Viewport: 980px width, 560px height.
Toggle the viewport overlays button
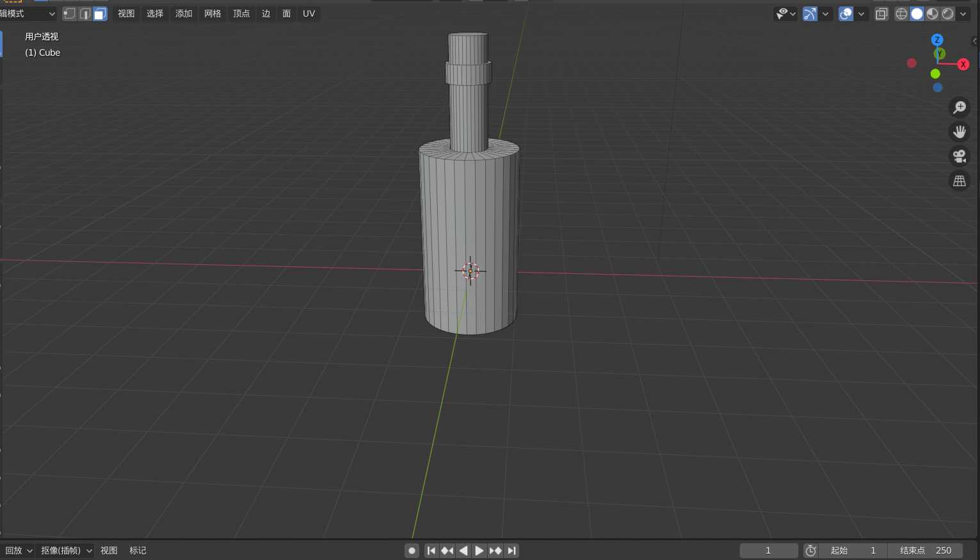(846, 13)
